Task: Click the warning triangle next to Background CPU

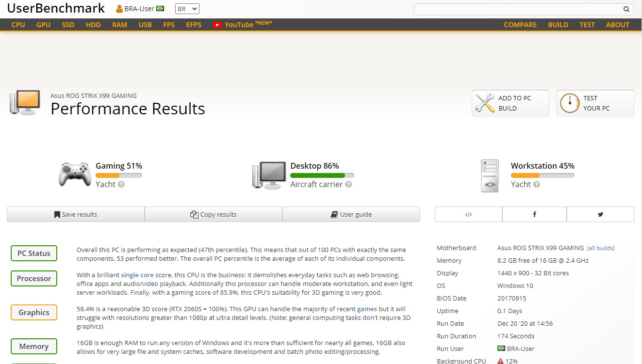Action: pos(500,361)
